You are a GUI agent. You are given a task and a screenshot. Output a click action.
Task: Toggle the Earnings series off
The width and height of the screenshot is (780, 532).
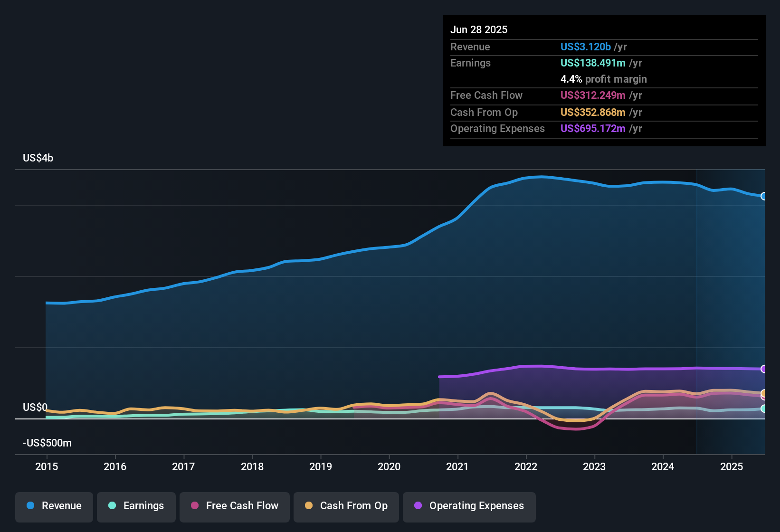(136, 506)
